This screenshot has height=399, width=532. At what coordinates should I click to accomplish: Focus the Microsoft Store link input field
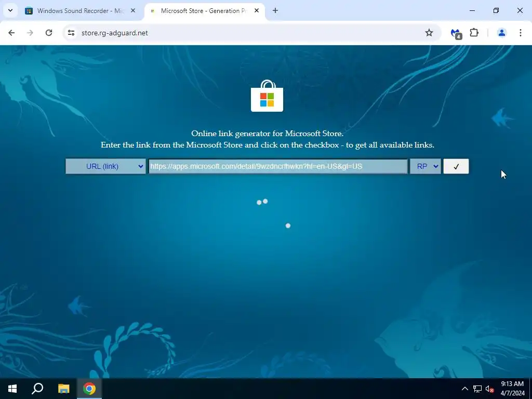click(278, 166)
